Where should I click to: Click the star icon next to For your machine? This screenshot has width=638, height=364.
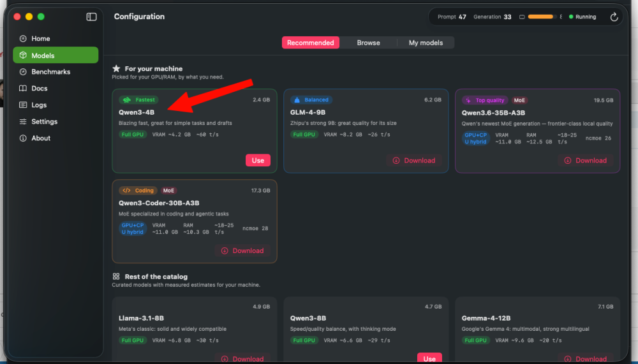point(116,68)
